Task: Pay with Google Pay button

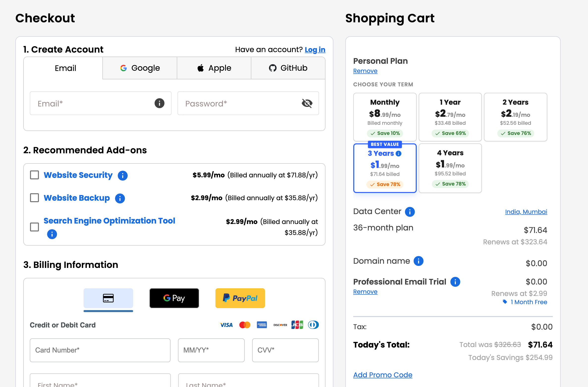Action: 174,298
